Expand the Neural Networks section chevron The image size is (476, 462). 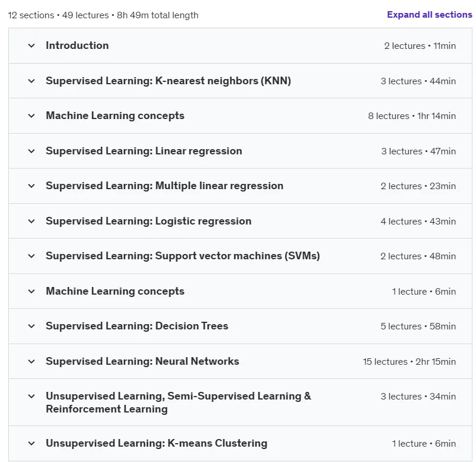click(31, 362)
